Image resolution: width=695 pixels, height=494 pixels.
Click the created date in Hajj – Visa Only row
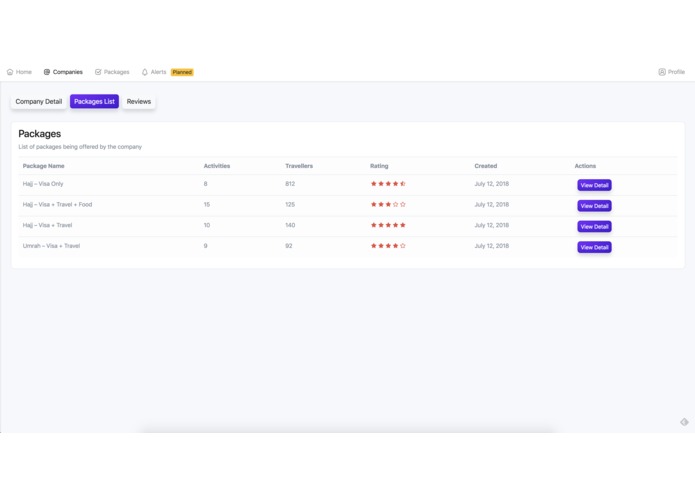[x=492, y=184]
